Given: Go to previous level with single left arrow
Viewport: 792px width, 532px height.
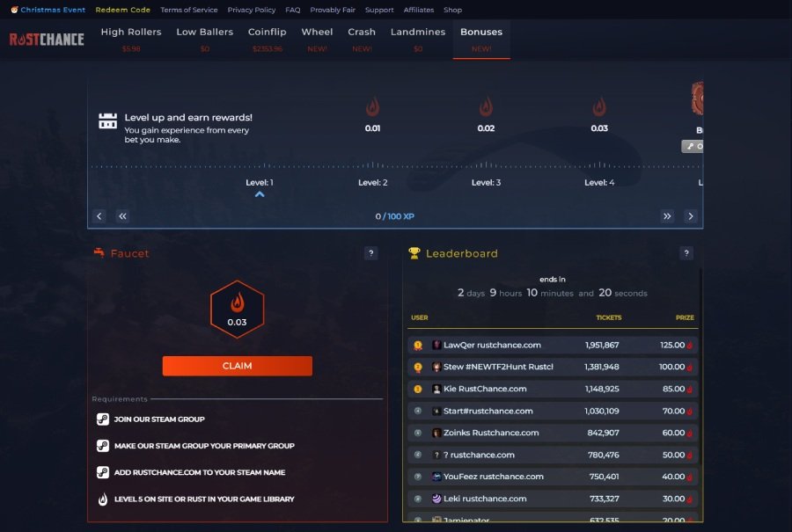Looking at the screenshot, I should click(x=99, y=216).
